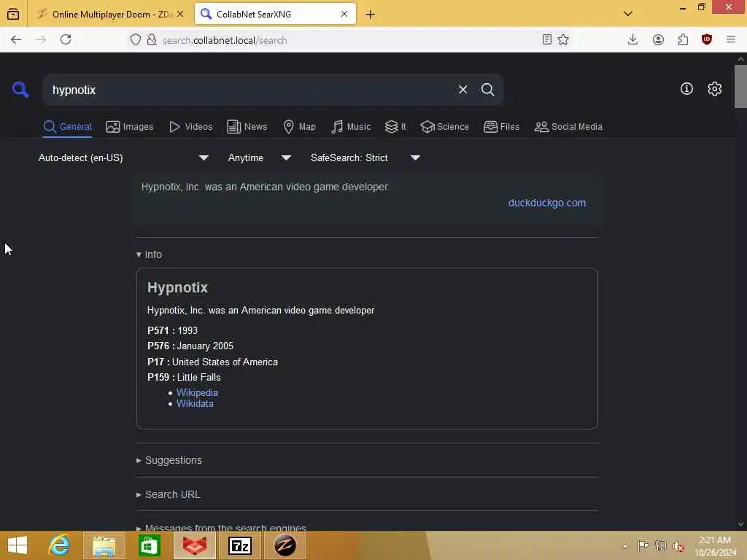Close the Online Multiplayer Doom tab
747x560 pixels.
180,15
